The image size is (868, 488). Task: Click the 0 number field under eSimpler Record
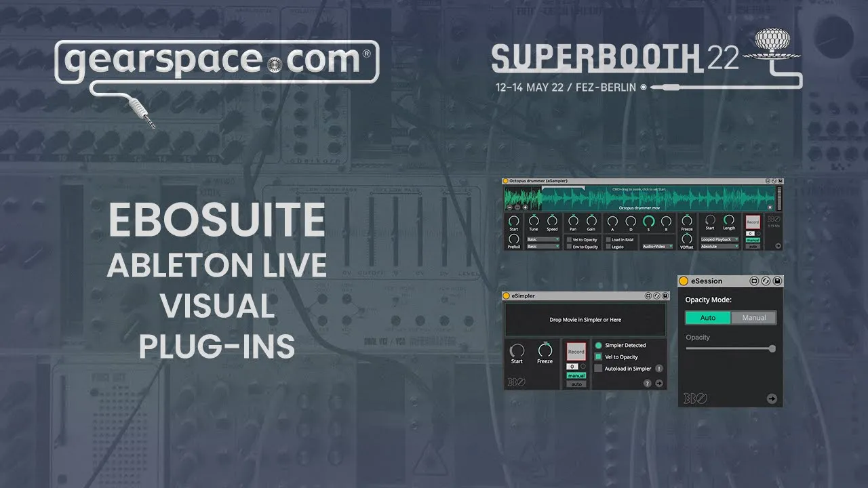tap(572, 367)
